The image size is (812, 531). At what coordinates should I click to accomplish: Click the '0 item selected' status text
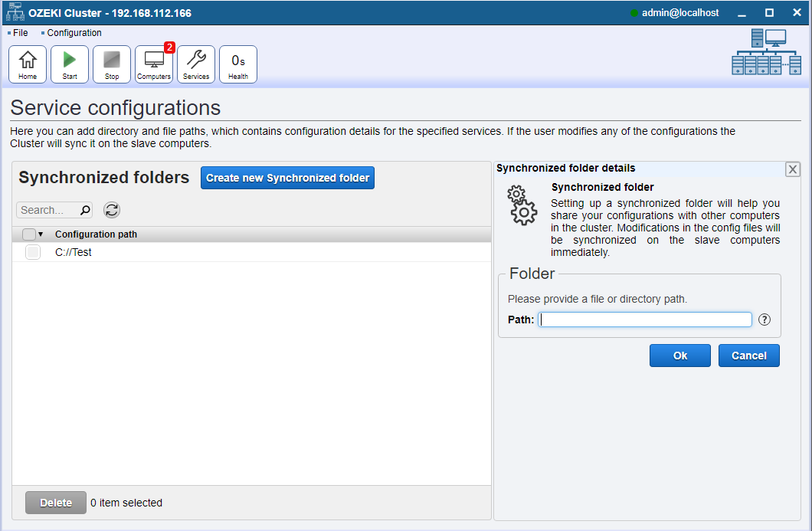point(126,503)
